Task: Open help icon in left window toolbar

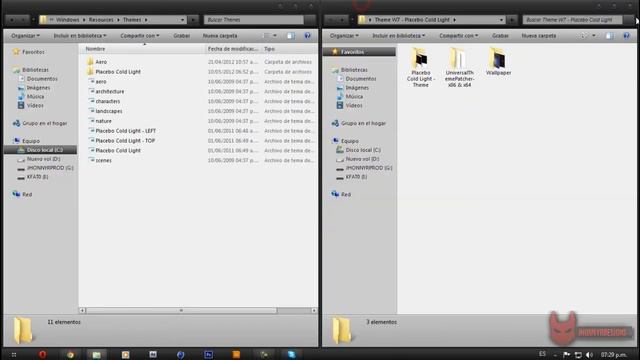Action: [x=307, y=36]
